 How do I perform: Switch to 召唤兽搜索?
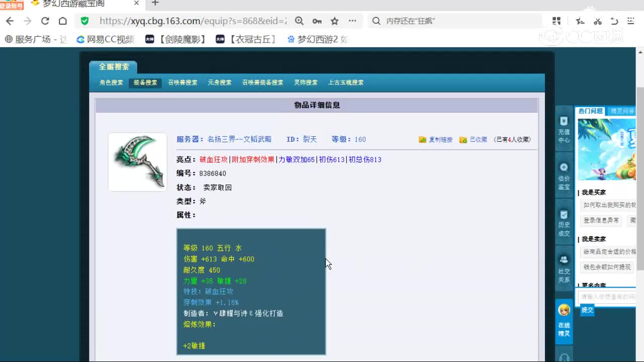[x=183, y=82]
